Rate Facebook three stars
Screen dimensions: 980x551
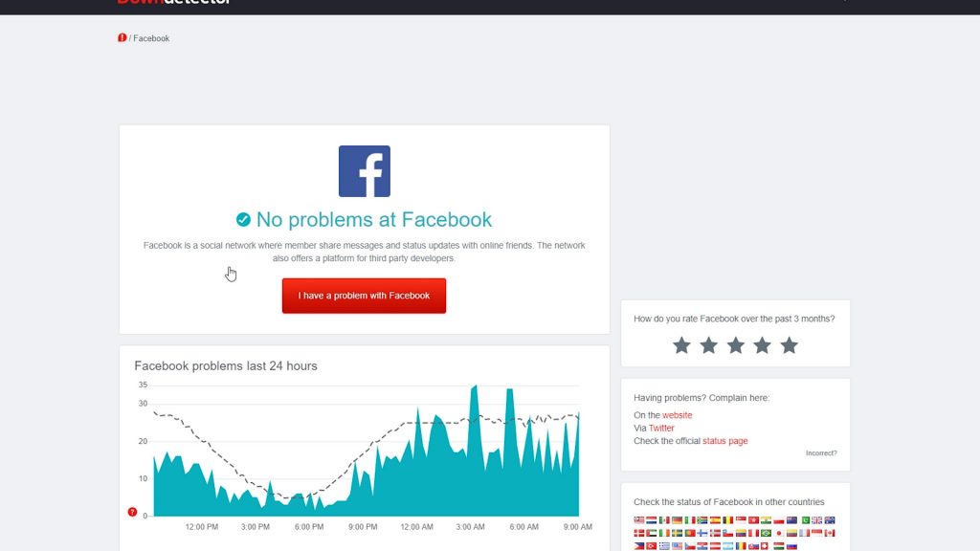(736, 345)
